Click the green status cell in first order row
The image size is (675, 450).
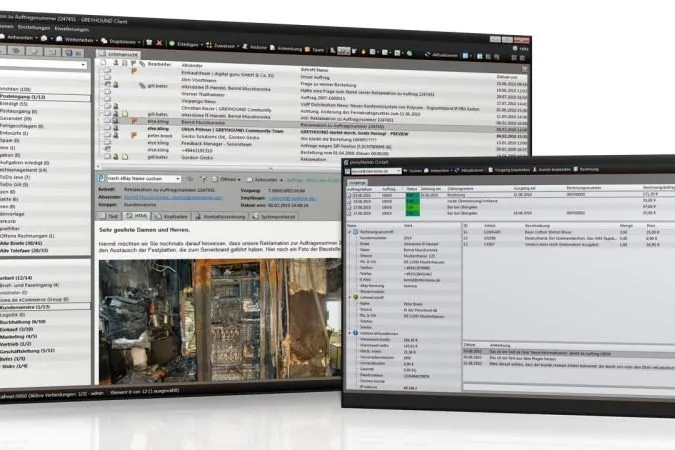tap(412, 195)
